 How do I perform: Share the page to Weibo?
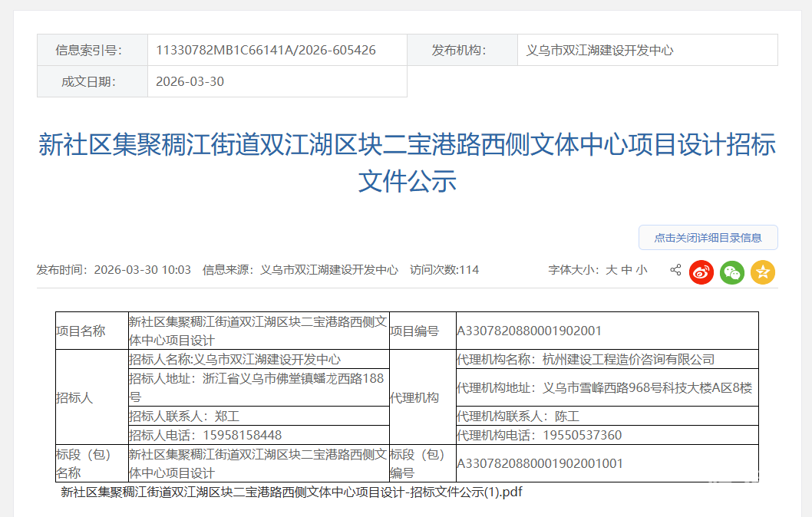(701, 272)
